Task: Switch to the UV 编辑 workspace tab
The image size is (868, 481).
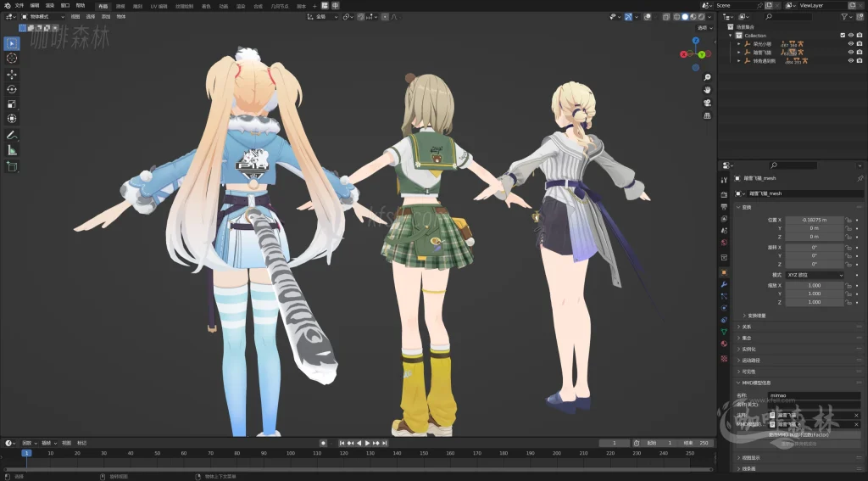Action: tap(159, 6)
